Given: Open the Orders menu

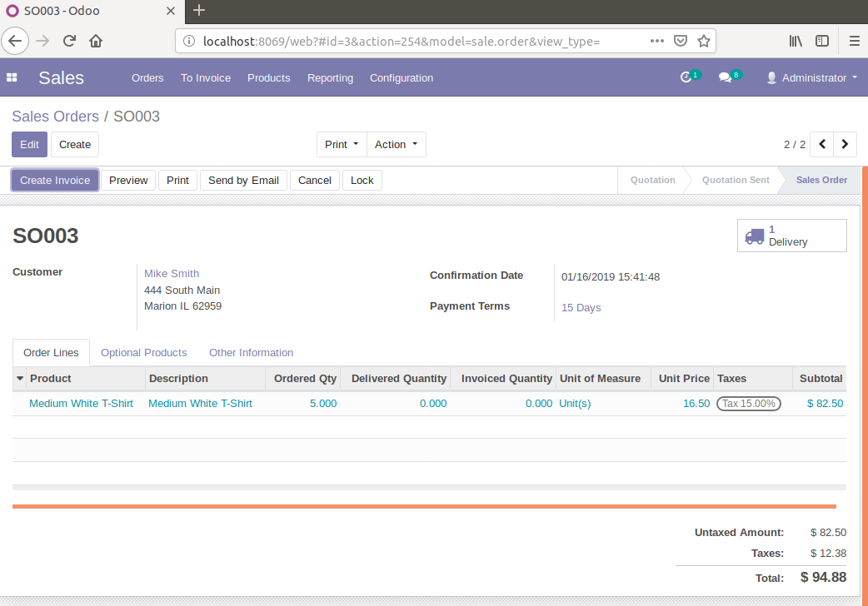Looking at the screenshot, I should (x=147, y=78).
